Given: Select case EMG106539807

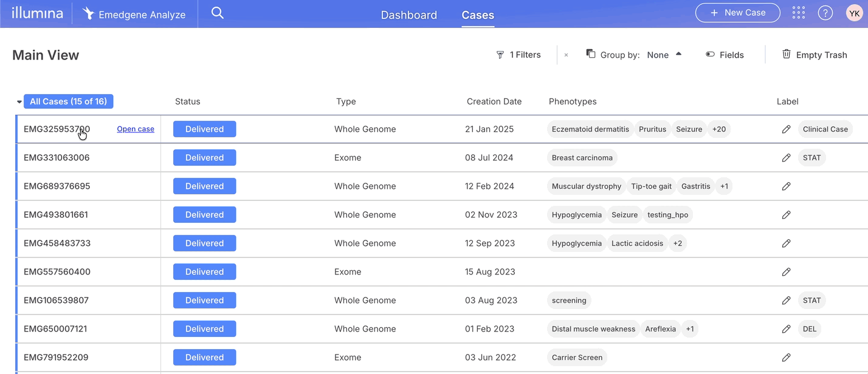Looking at the screenshot, I should pos(56,301).
